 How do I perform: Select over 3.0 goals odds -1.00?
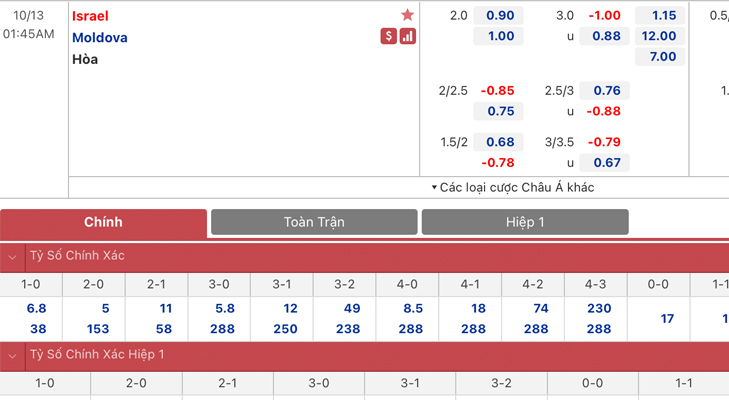[604, 15]
